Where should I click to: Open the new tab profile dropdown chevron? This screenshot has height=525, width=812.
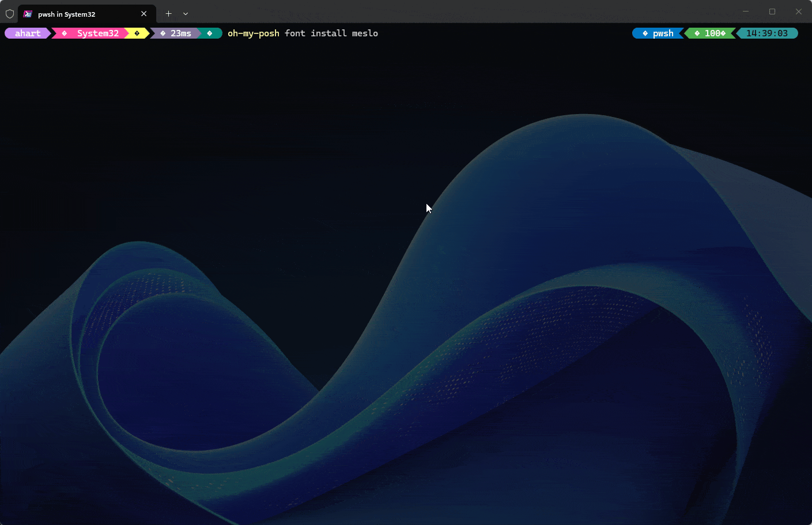185,13
